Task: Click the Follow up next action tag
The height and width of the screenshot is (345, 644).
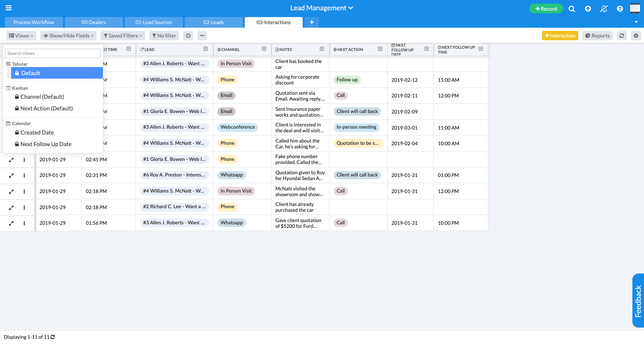Action: [347, 80]
